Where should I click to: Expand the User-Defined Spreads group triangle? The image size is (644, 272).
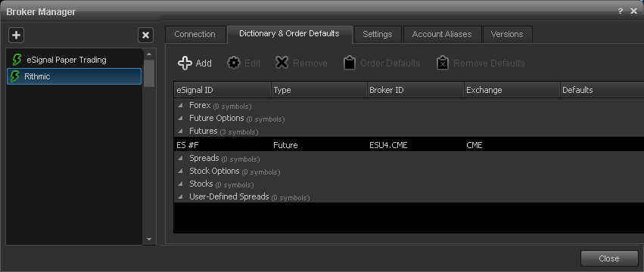point(180,197)
